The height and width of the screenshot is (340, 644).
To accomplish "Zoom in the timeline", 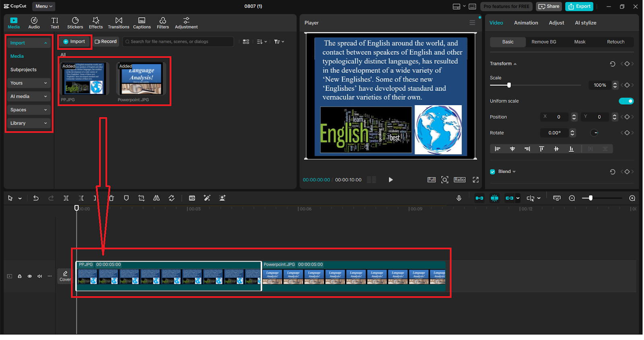I will 632,198.
